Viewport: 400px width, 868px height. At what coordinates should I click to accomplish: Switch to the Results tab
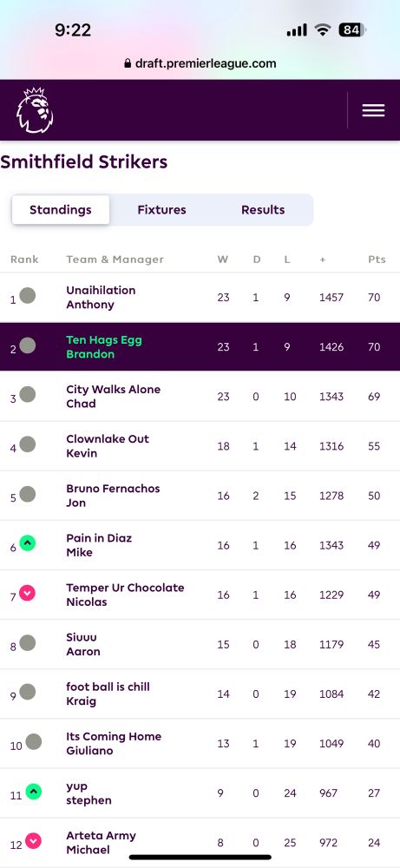point(263,210)
